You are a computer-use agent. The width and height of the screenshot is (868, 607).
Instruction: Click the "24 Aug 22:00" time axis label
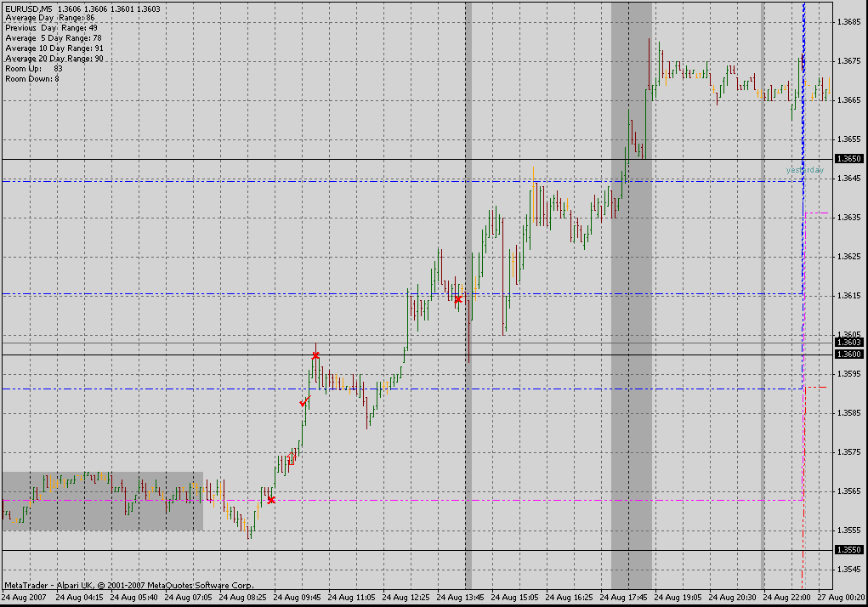pos(786,598)
